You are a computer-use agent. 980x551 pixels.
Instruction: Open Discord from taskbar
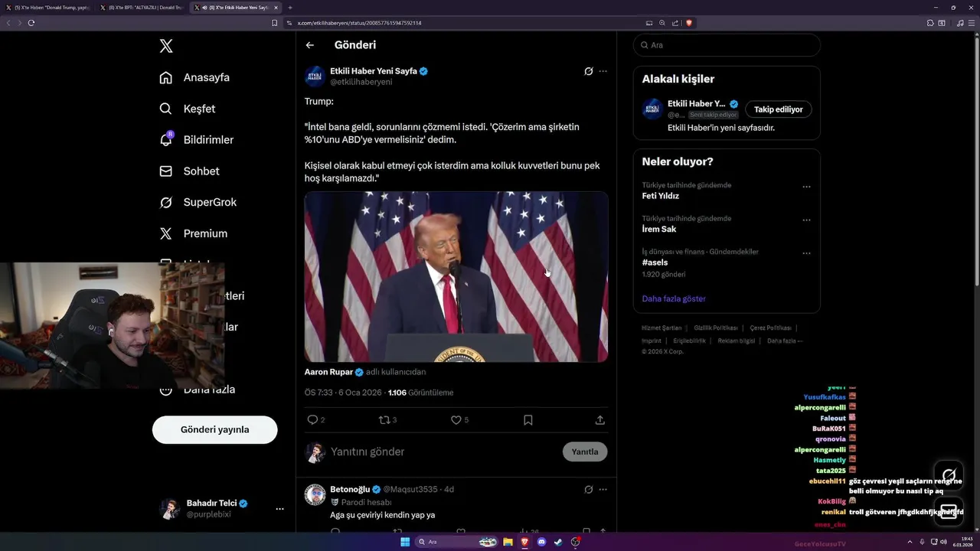coord(541,542)
